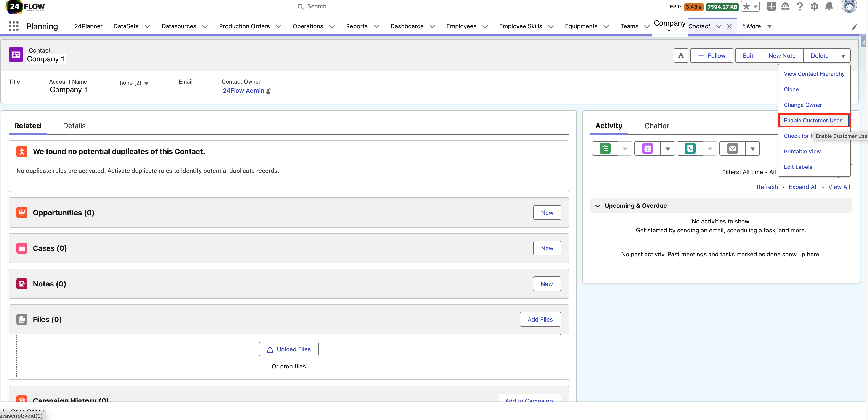
Task: Create a new task using the green checklist icon
Action: click(605, 148)
